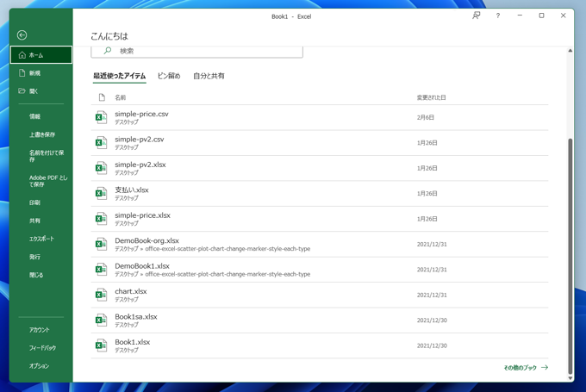
Task: Choose Adobe PDF として保存
Action: (x=48, y=181)
